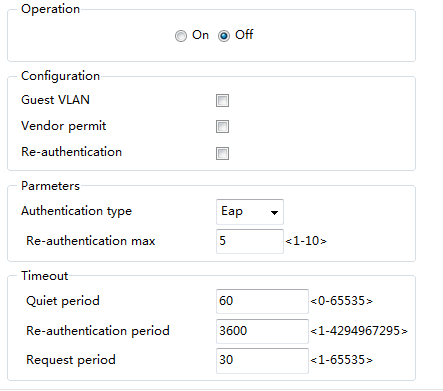Click the <1-10> range hint
Image resolution: width=443 pixels, height=391 pixels.
click(x=306, y=241)
